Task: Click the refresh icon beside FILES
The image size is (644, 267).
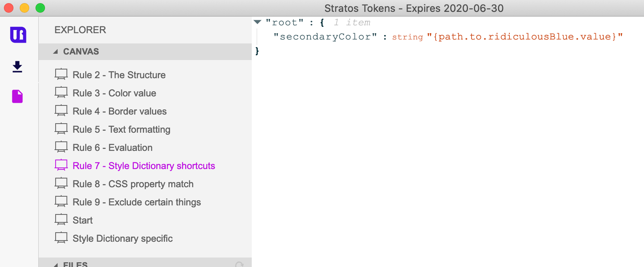Action: [x=239, y=264]
